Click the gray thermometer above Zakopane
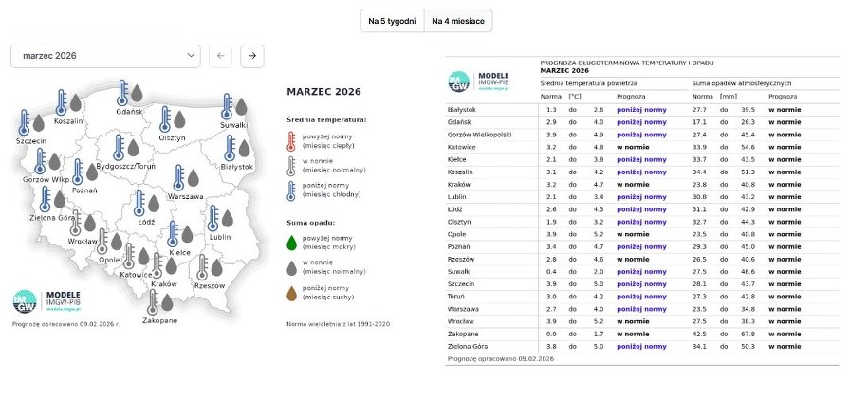Viewport: 868px width, 398px height. tap(152, 301)
